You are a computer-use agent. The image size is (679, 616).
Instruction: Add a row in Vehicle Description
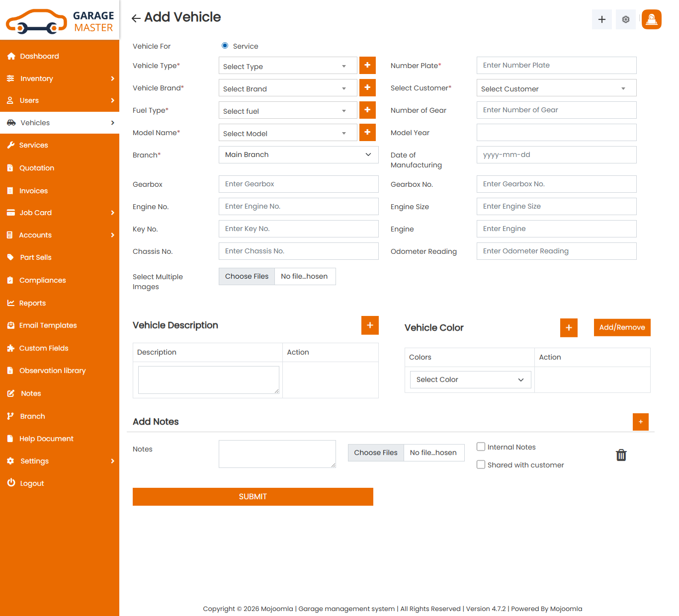click(370, 325)
